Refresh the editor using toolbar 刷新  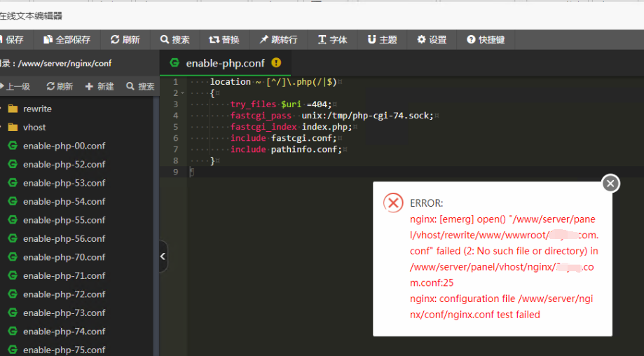click(125, 40)
